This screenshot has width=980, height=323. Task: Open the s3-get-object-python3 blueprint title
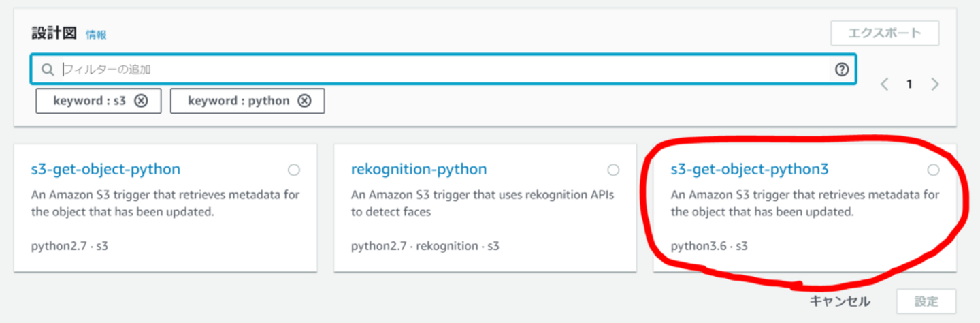pyautogui.click(x=749, y=169)
